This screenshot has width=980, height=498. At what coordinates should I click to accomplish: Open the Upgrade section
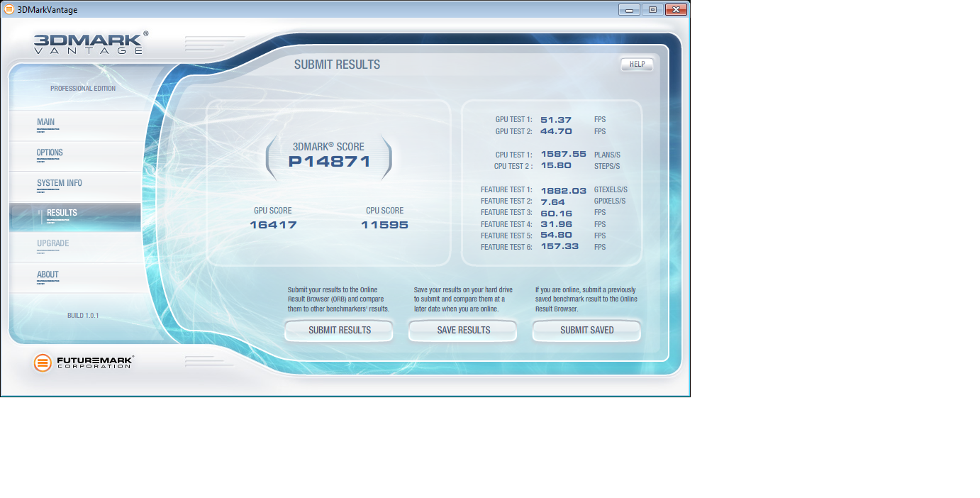(74, 247)
